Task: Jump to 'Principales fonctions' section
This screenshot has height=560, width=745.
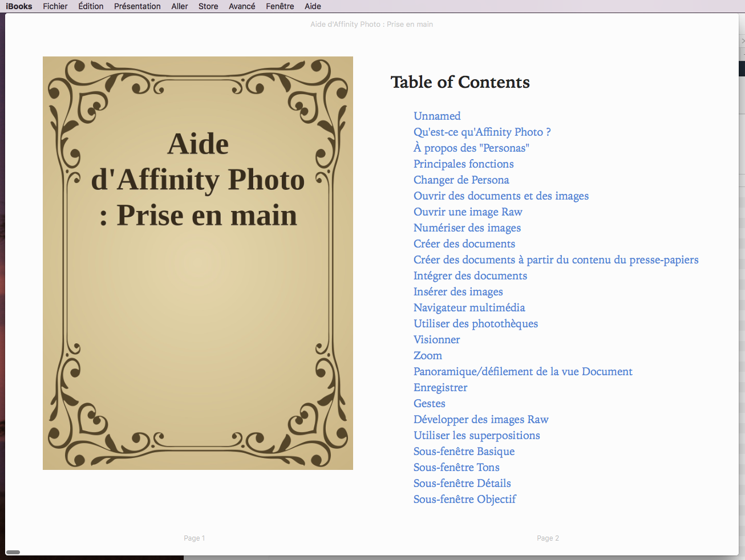Action: coord(464,164)
